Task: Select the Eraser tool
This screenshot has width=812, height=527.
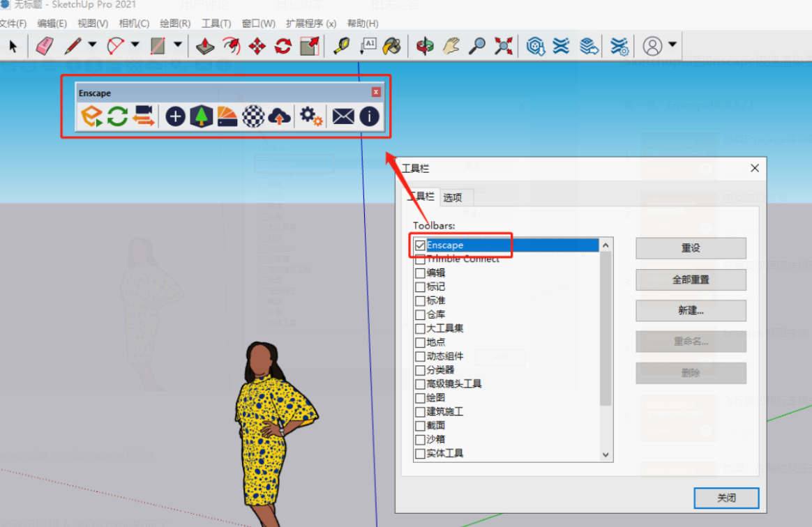Action: (x=45, y=47)
